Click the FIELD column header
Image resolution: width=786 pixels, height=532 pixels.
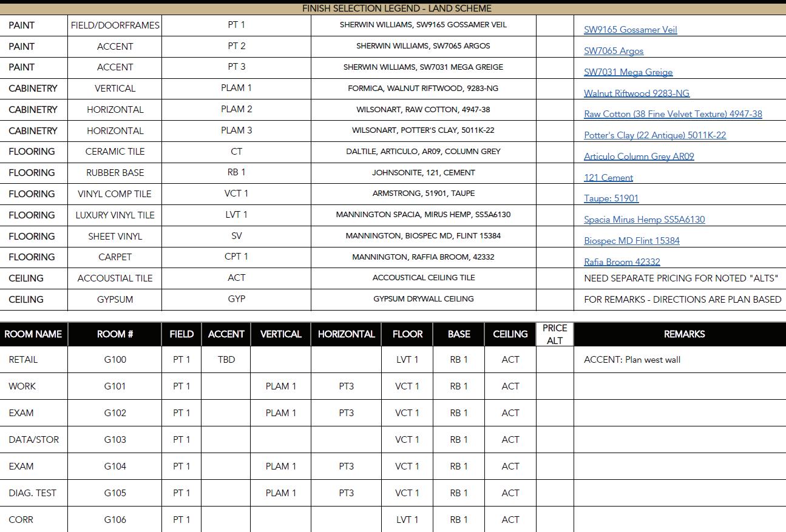(181, 334)
